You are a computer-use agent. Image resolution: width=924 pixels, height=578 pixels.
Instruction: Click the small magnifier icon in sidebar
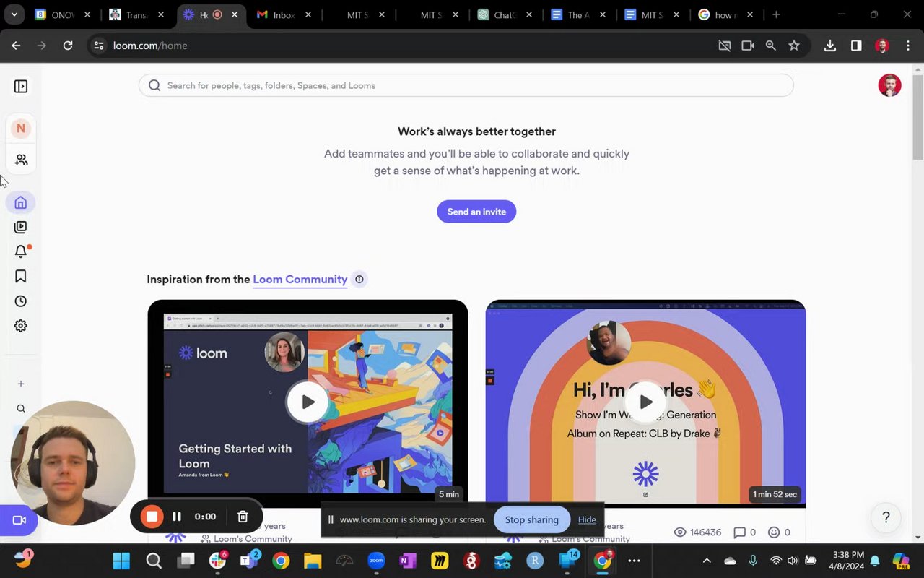click(x=21, y=408)
